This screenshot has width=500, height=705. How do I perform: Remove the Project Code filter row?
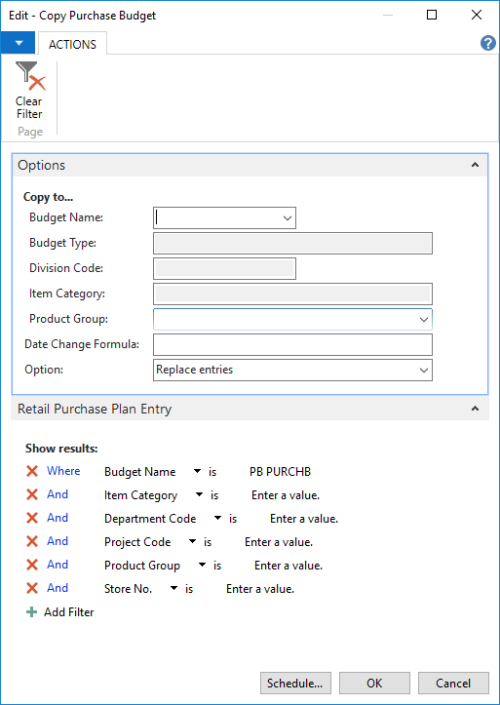click(32, 541)
